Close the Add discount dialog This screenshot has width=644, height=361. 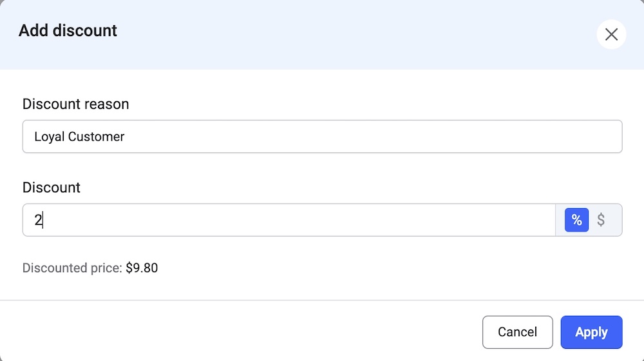[x=611, y=35]
